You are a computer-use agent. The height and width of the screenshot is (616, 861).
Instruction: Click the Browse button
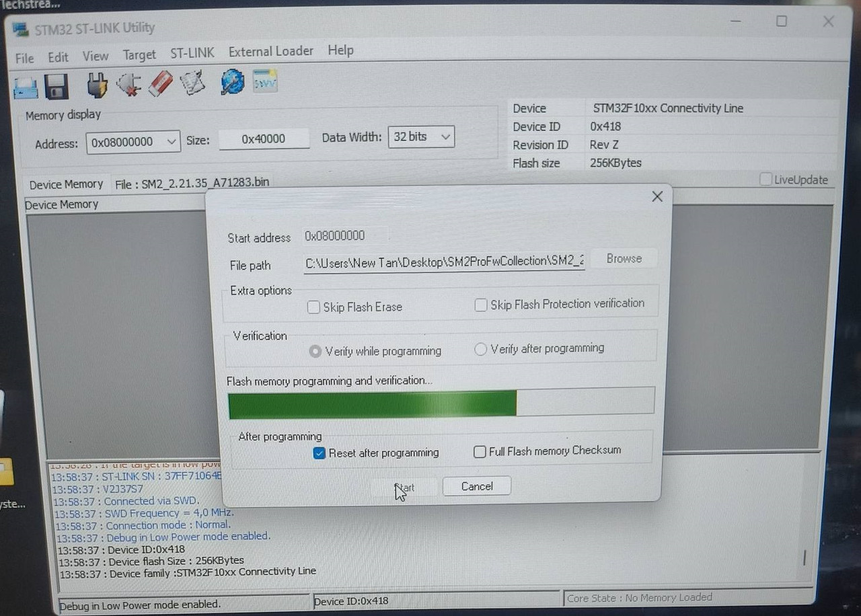624,259
